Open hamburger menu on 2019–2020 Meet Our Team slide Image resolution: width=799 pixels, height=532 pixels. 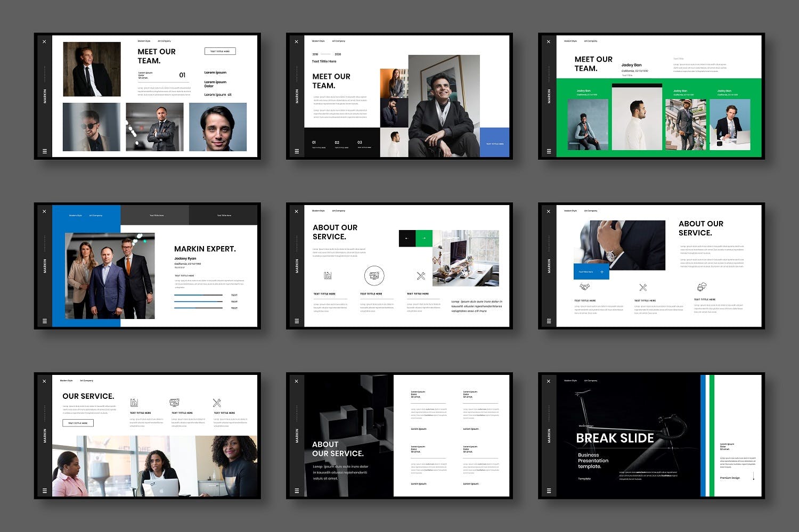pos(296,151)
